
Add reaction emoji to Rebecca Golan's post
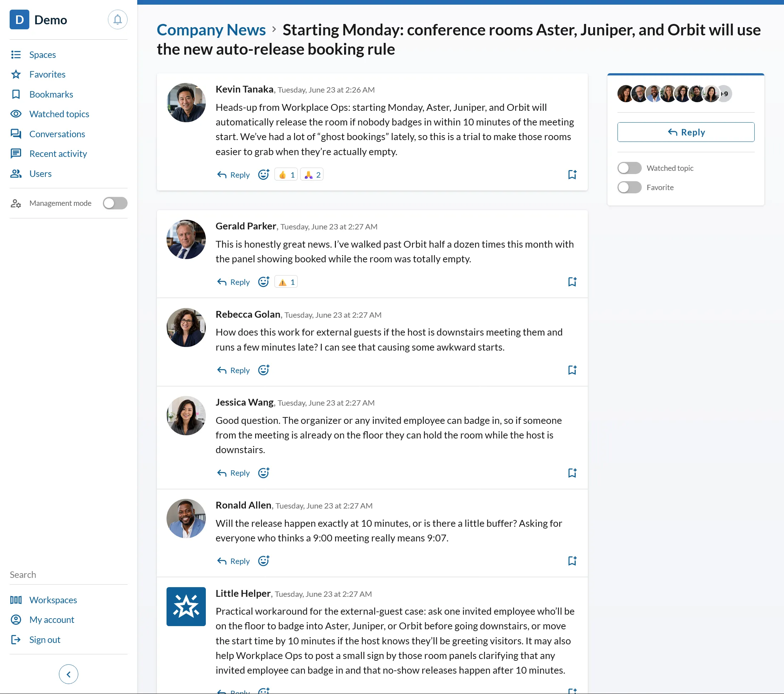(263, 370)
